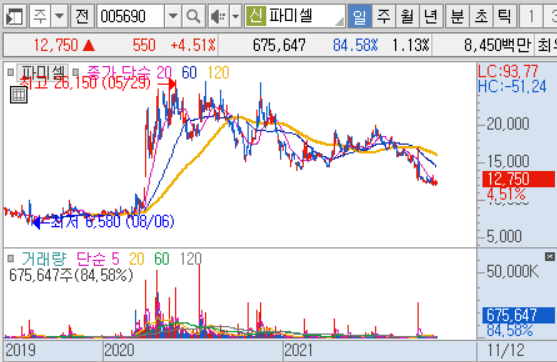Click the panel layout icon at top-left
The image size is (557, 362).
click(x=15, y=16)
